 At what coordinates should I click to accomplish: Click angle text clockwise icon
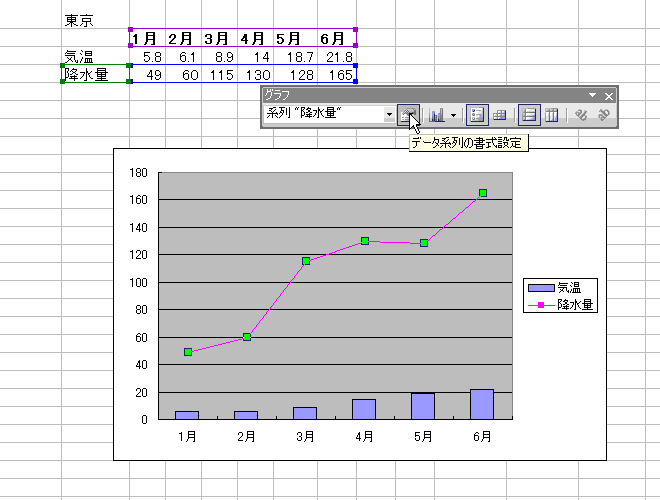581,115
